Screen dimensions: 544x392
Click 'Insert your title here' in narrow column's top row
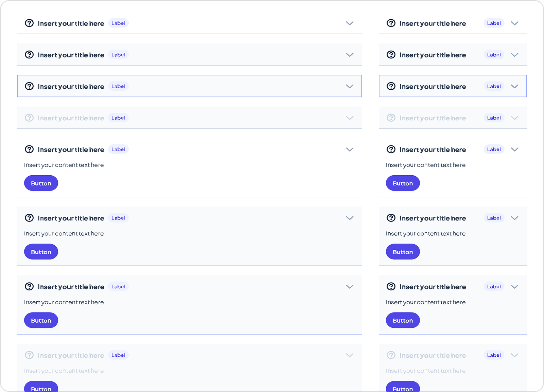click(x=432, y=23)
